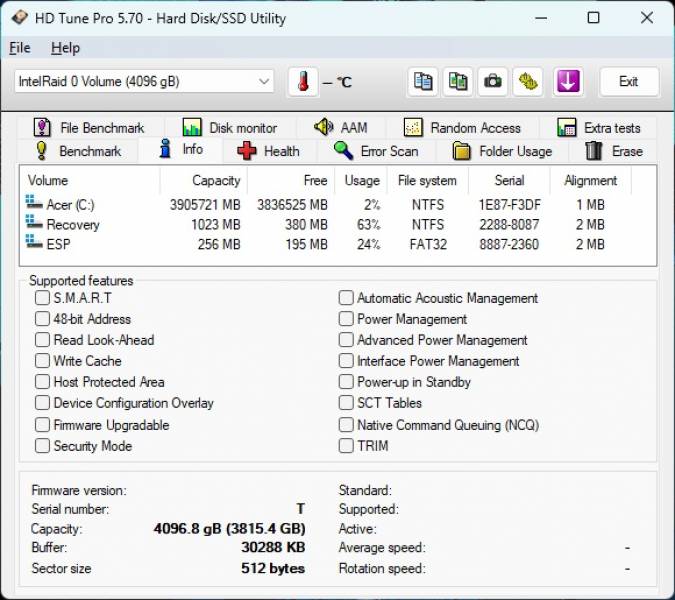675x600 pixels.
Task: Open the File Benchmark tab
Action: (x=89, y=128)
